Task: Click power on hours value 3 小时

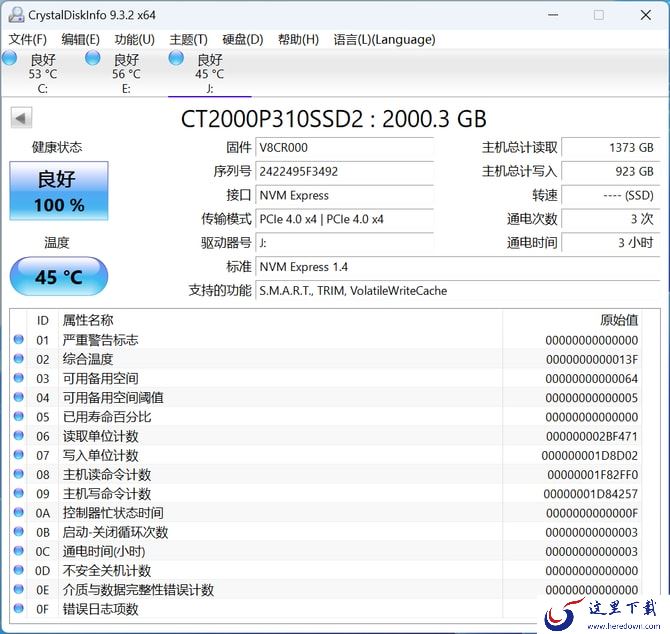Action: click(611, 243)
